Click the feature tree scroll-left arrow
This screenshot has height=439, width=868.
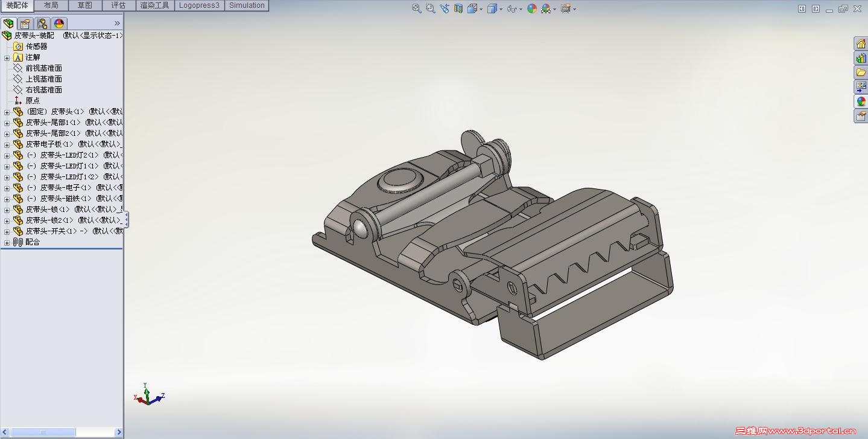(5, 432)
